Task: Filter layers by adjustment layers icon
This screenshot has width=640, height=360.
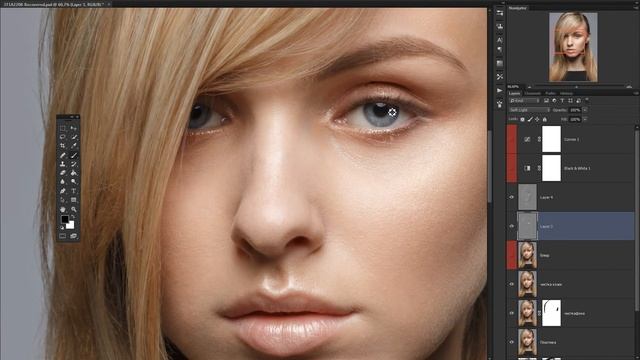Action: (x=554, y=101)
